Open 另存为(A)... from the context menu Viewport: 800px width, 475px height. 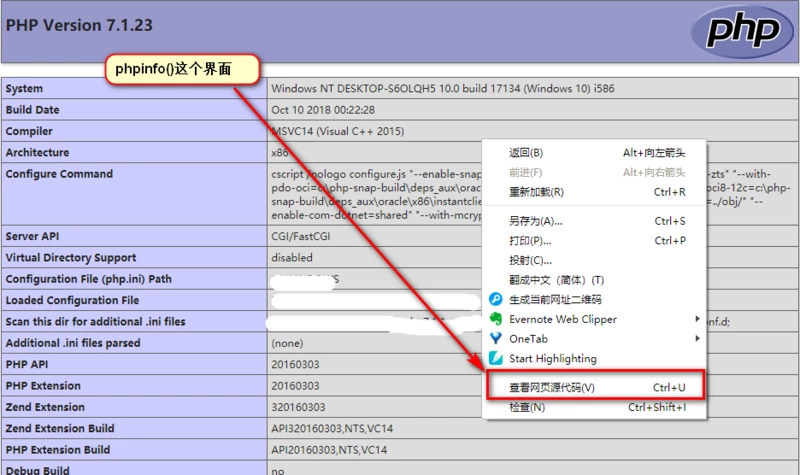point(536,221)
